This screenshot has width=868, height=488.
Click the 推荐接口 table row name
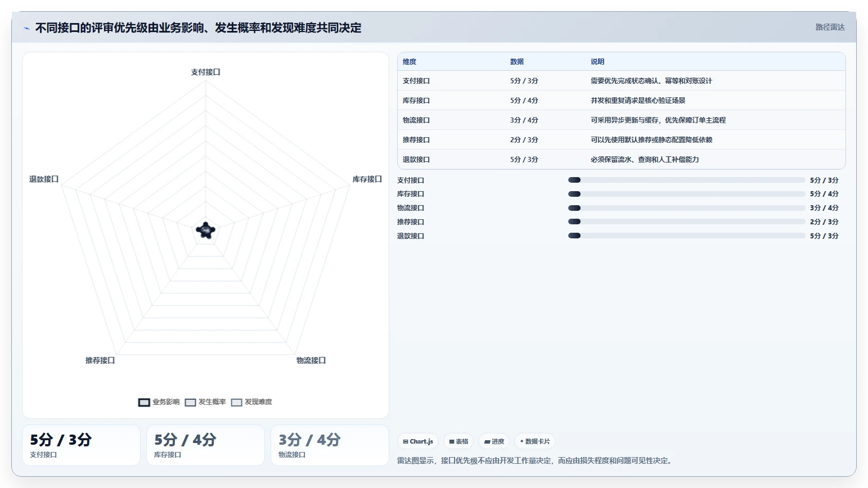[416, 140]
